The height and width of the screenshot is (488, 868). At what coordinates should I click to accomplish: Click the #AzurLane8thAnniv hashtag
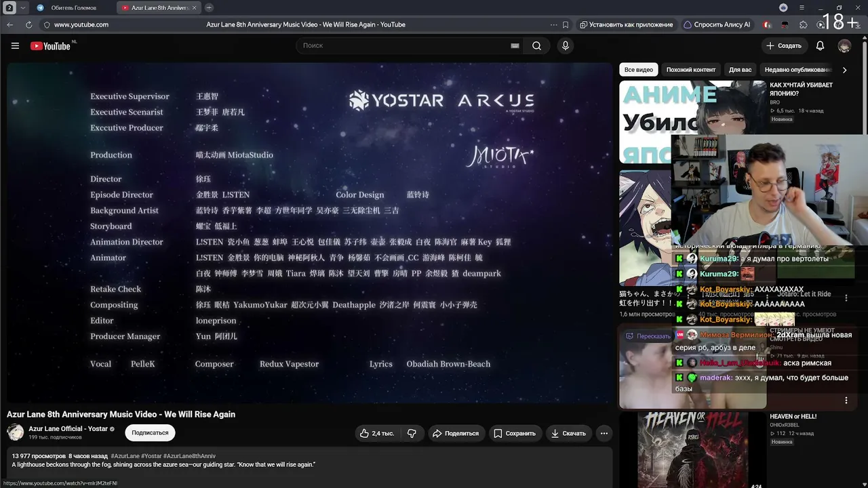(189, 456)
